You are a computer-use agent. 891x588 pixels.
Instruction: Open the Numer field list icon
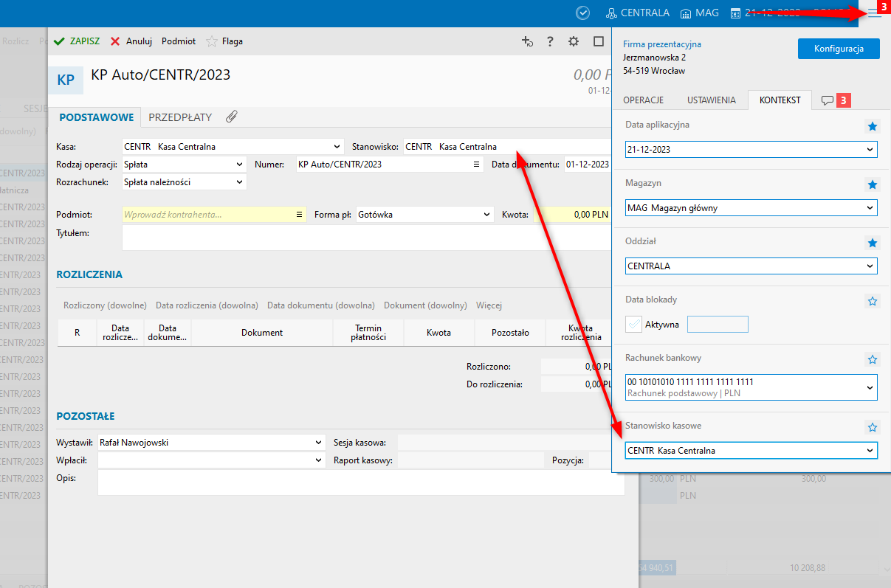(x=477, y=165)
